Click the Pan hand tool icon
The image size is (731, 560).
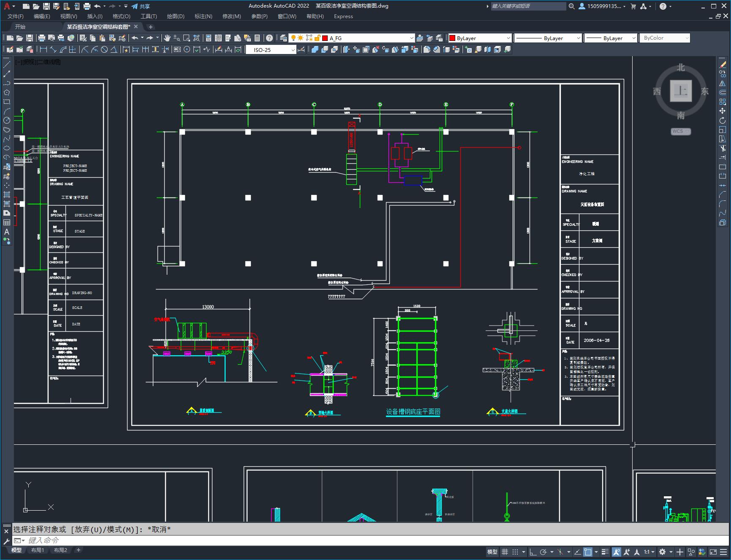(167, 38)
